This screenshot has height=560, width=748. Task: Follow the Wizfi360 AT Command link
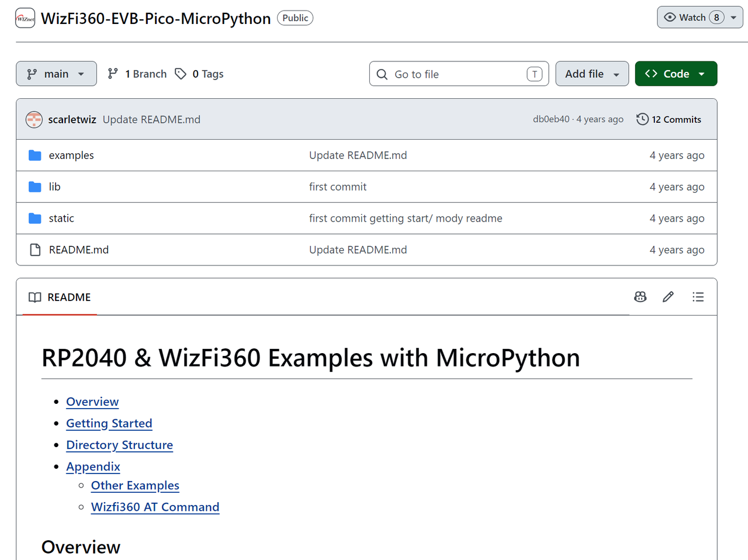(155, 507)
